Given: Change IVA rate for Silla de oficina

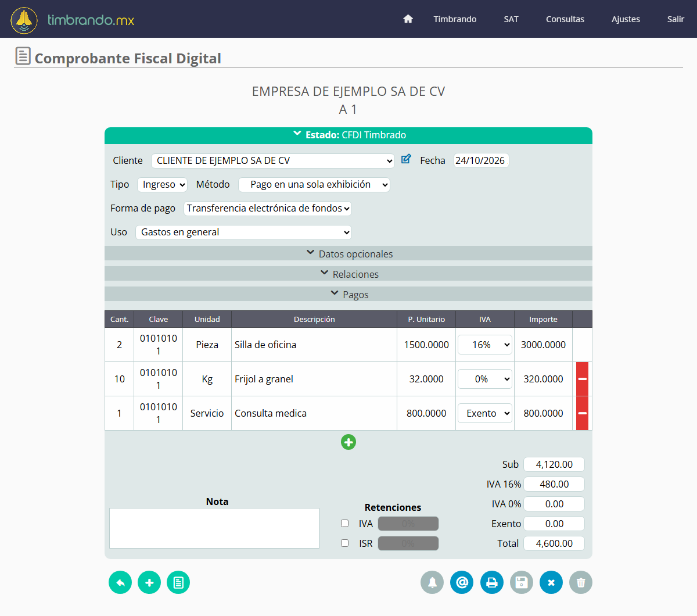Looking at the screenshot, I should click(485, 345).
